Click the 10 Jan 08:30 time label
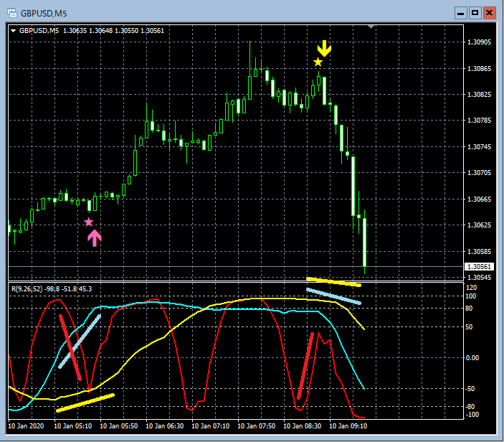The width and height of the screenshot is (504, 442). (302, 426)
